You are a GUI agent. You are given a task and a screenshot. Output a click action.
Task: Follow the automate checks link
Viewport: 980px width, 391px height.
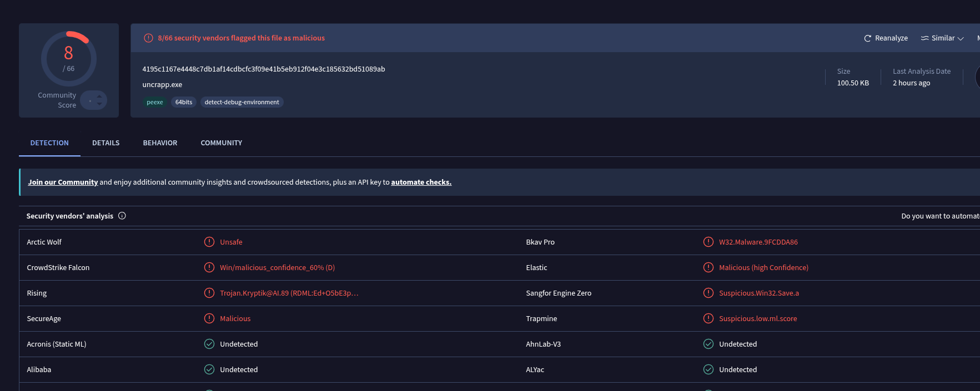[421, 182]
